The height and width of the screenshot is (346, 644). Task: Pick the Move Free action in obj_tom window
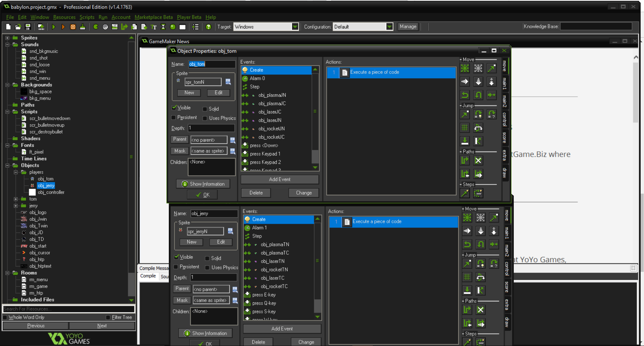click(x=478, y=68)
